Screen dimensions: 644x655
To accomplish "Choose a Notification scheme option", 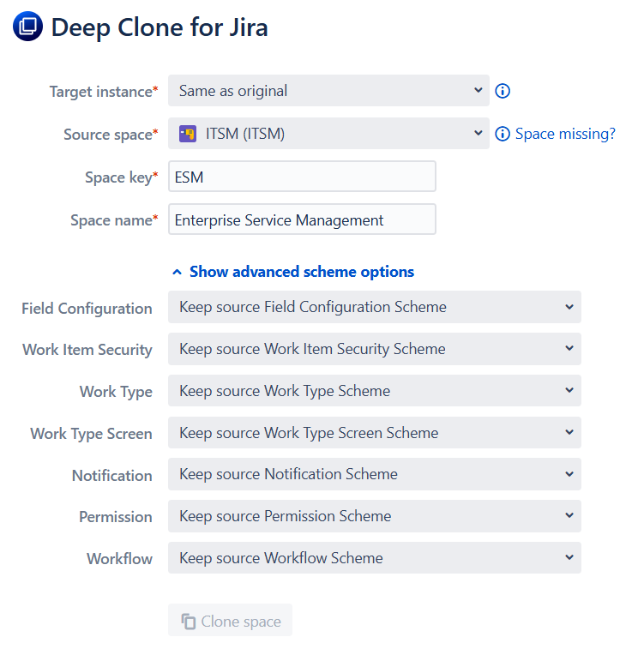I will pyautogui.click(x=375, y=474).
